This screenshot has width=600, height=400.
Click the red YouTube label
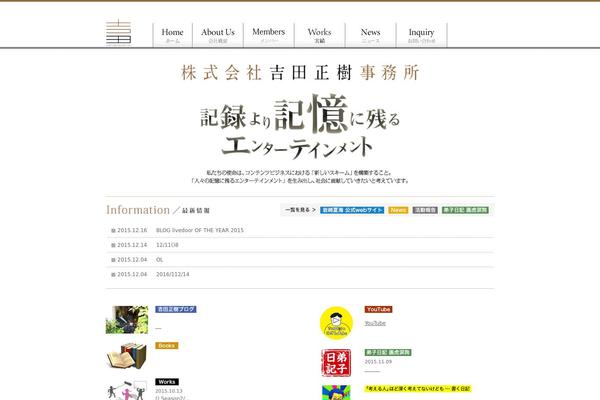[378, 309]
